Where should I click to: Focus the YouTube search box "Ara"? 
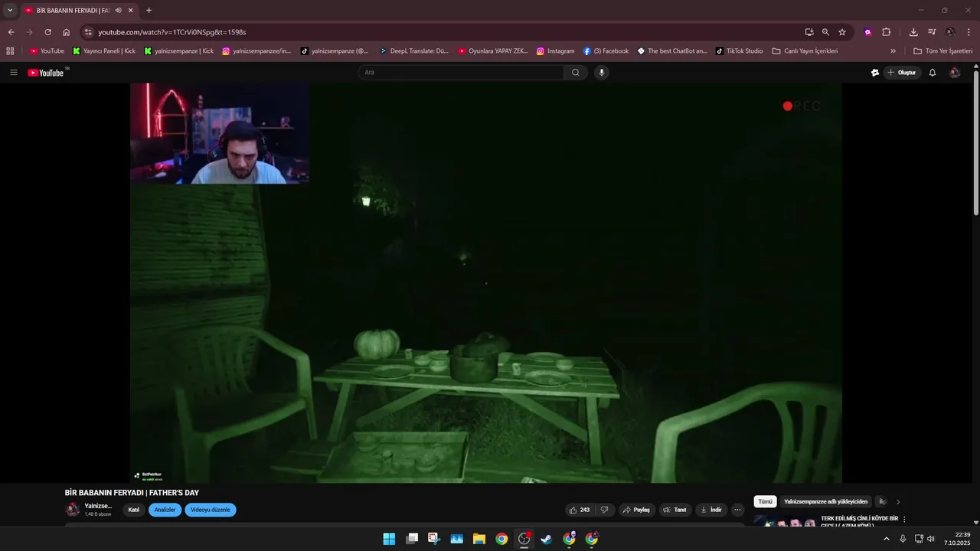[x=461, y=73]
